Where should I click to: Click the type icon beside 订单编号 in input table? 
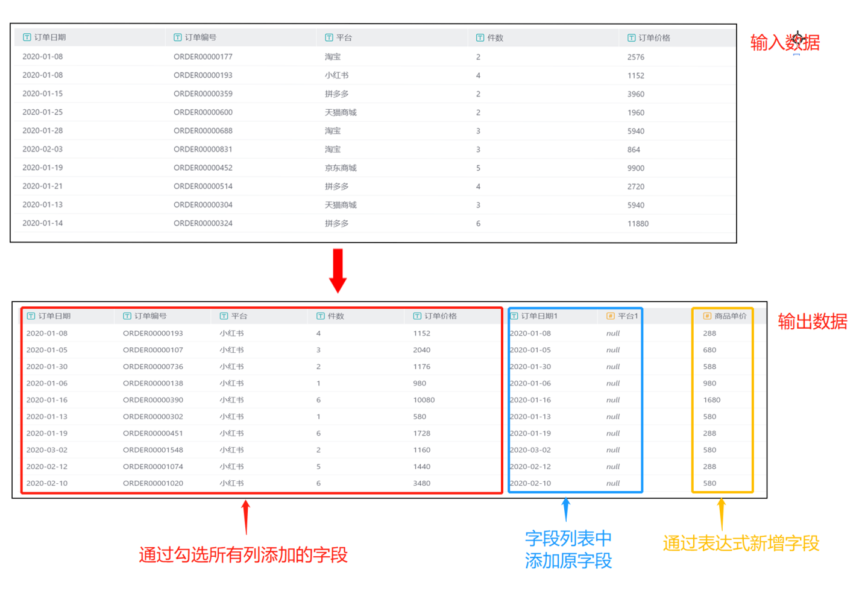coord(178,37)
